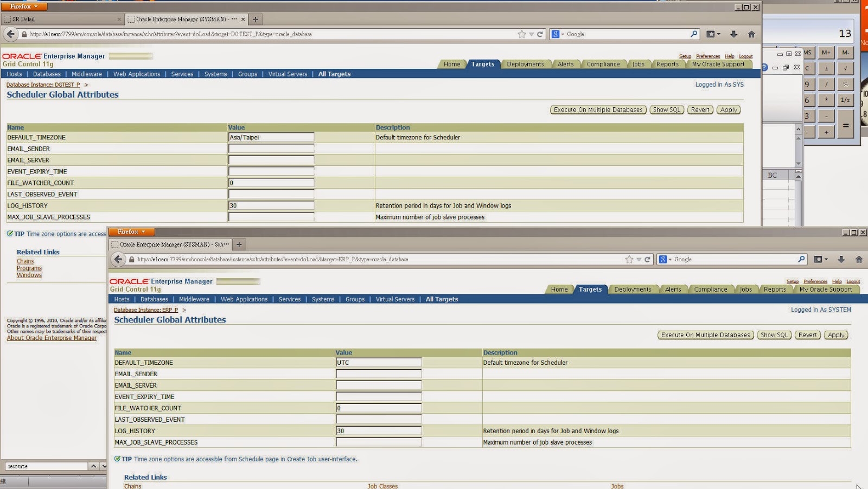This screenshot has height=489, width=868.
Task: Go back in the DGTEST_P Firefox window
Action: click(10, 34)
